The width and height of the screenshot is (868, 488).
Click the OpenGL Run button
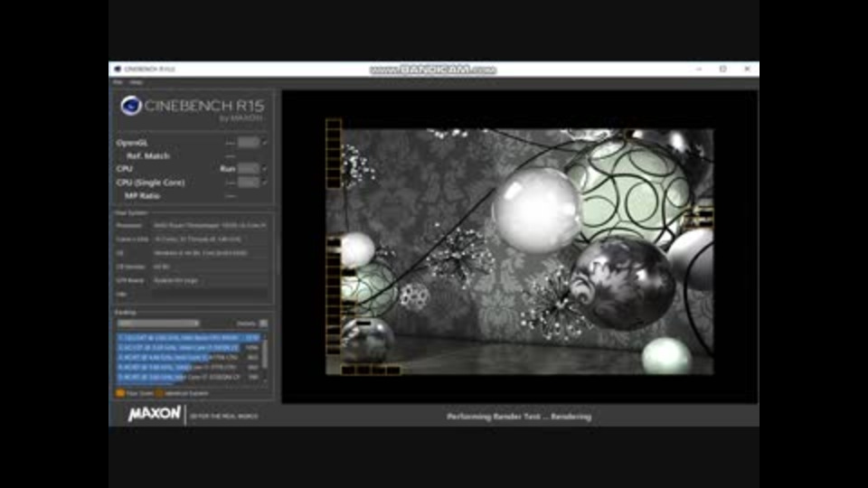pyautogui.click(x=248, y=143)
